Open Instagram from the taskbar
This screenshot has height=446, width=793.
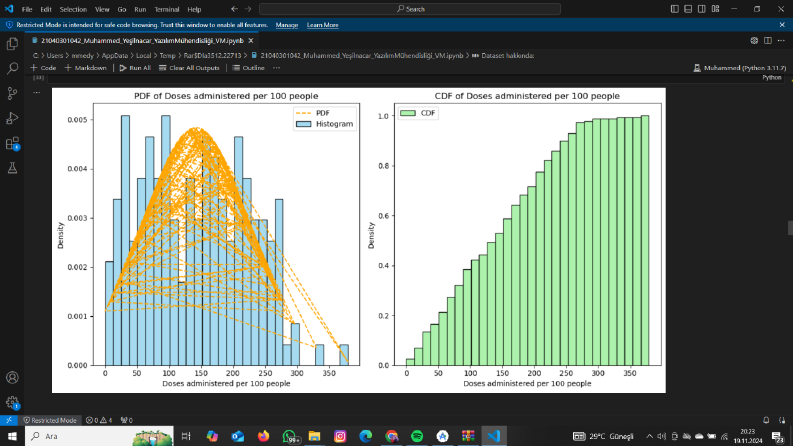tap(340, 436)
